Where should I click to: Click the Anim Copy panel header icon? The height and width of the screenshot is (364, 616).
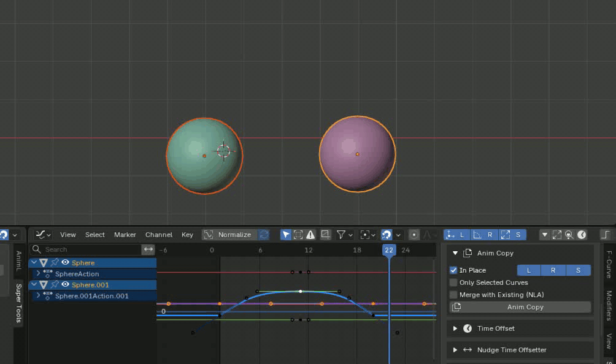(468, 253)
